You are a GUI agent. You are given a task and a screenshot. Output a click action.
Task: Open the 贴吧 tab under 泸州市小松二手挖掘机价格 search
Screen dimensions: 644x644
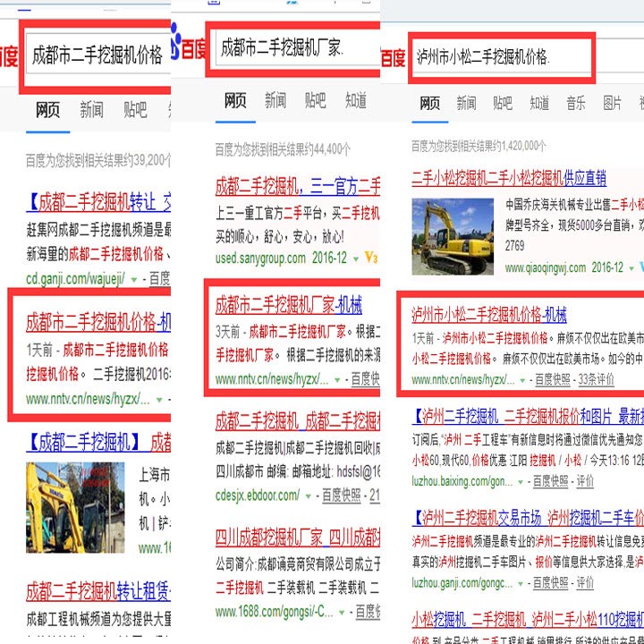[x=503, y=103]
